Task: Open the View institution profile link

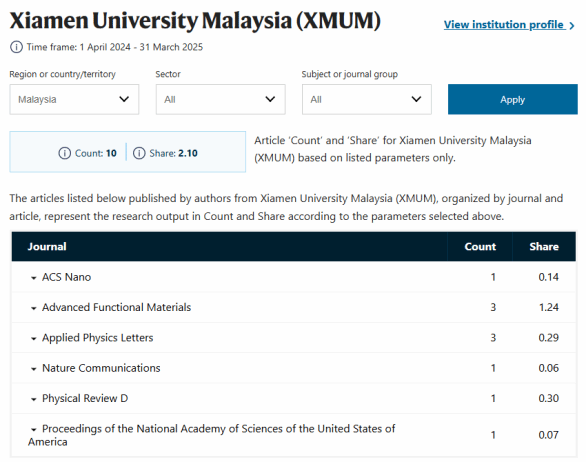Action: pyautogui.click(x=509, y=25)
